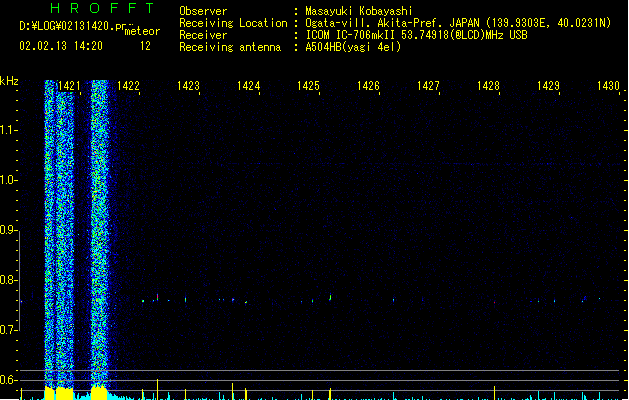
Task: Click the 1425 time axis marker
Action: point(308,86)
